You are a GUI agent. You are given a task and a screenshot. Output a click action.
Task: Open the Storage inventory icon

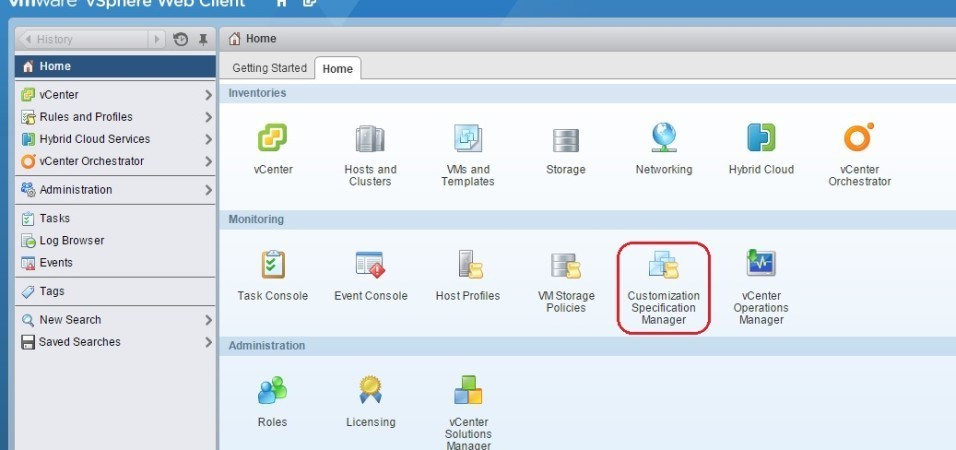coord(566,140)
